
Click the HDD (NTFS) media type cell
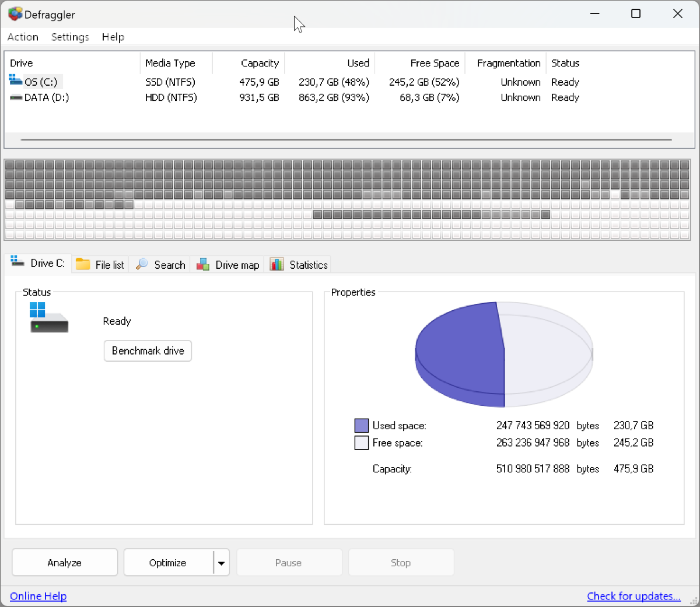click(171, 97)
